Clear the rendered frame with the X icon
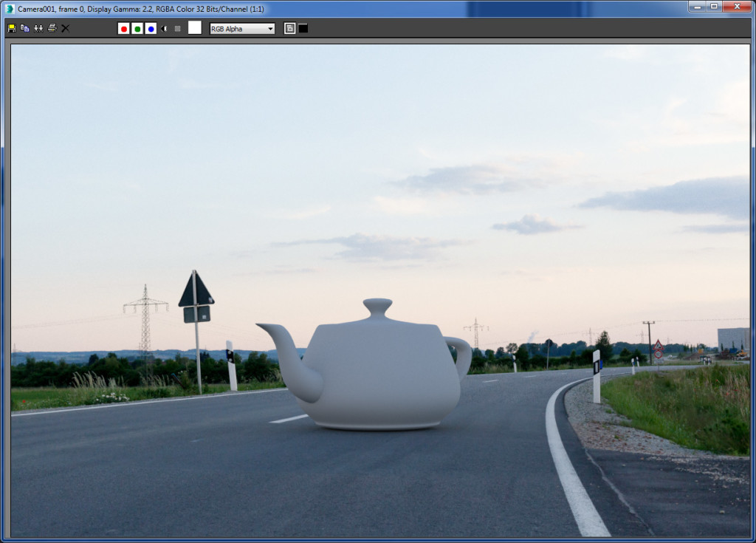The width and height of the screenshot is (756, 543). pos(65,28)
